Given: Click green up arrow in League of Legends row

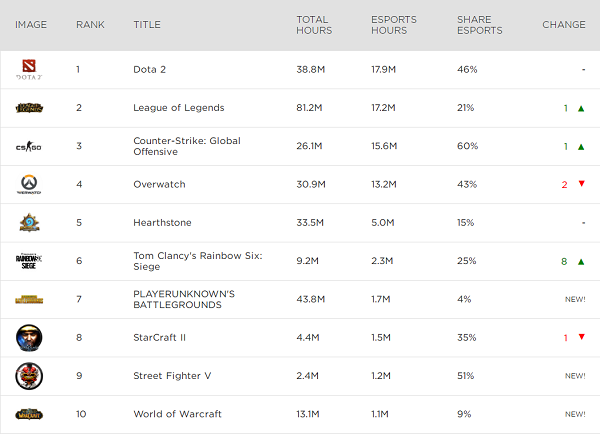Looking at the screenshot, I should 581,108.
